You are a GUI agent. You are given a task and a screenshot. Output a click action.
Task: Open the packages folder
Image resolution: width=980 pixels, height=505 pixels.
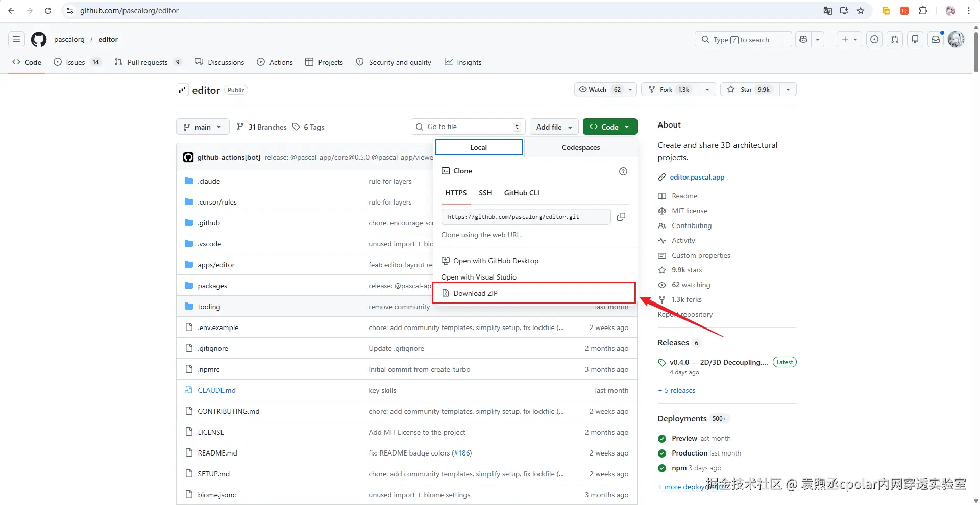[212, 286]
